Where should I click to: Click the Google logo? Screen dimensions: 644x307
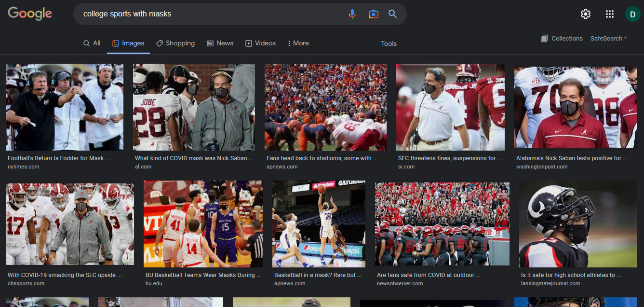point(30,14)
